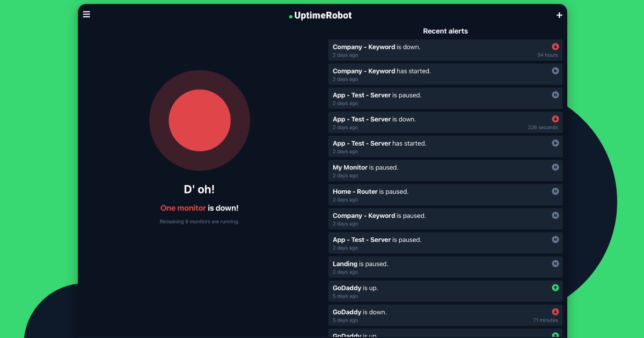Resume the paused My Monitor

pyautogui.click(x=555, y=167)
